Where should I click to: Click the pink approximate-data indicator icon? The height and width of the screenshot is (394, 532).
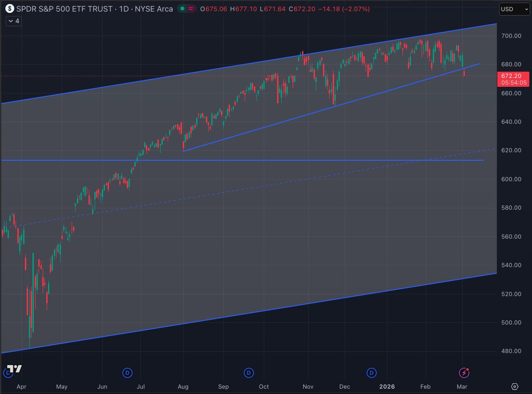(x=191, y=9)
